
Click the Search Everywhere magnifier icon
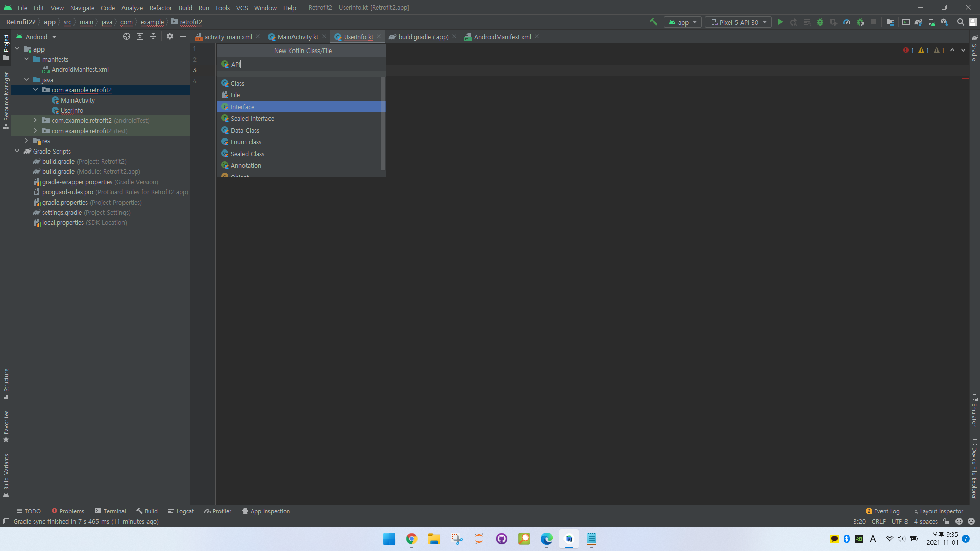click(x=960, y=22)
